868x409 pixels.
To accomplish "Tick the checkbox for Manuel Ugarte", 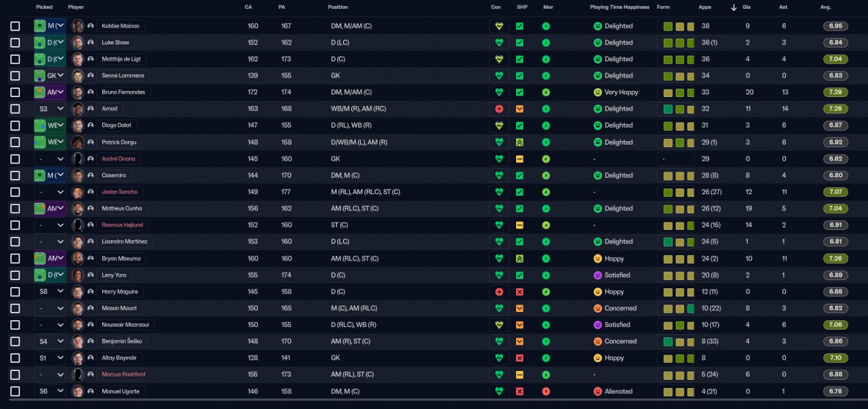I will tap(15, 391).
